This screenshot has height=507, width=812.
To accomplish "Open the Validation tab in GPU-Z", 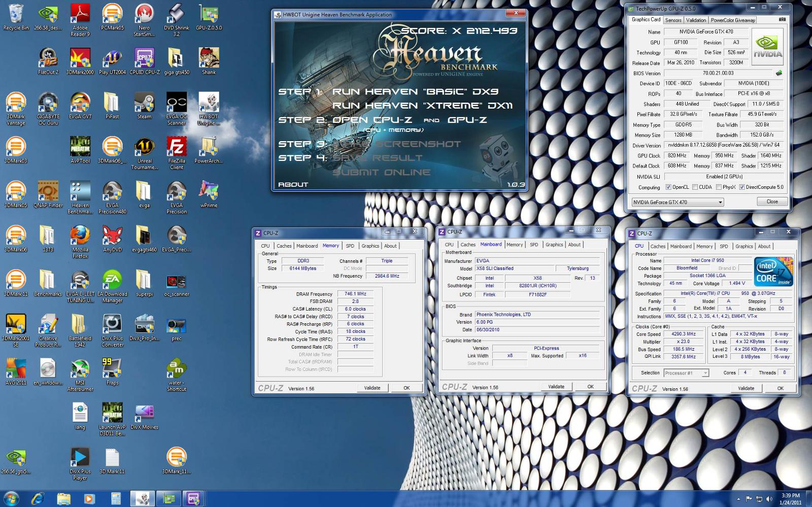I will coord(696,20).
